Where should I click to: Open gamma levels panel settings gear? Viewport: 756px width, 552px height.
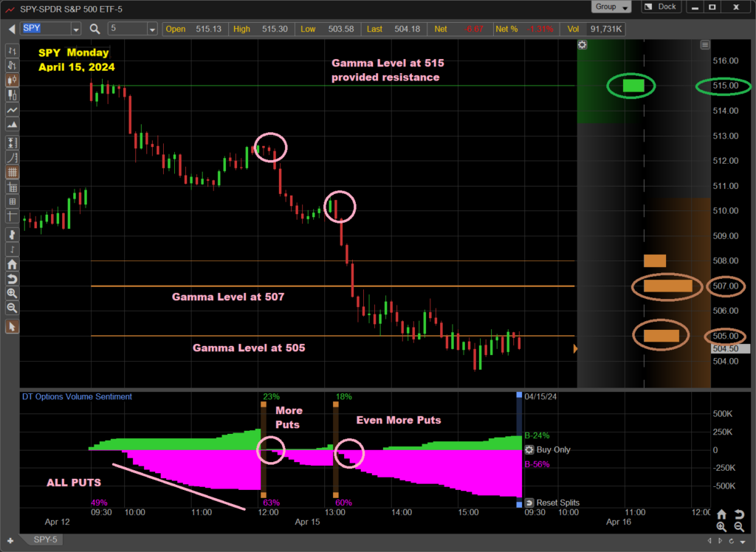point(583,45)
